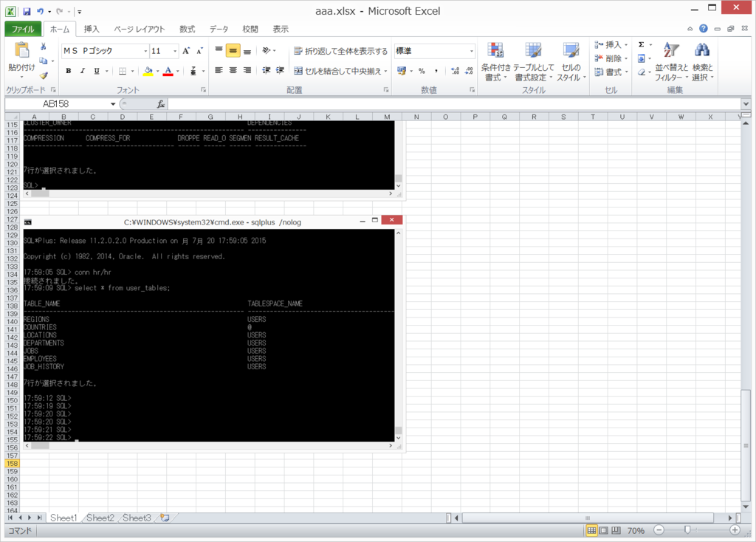Open fill color dropdown arrow
Viewport: 756px width, 542px height.
tap(158, 72)
